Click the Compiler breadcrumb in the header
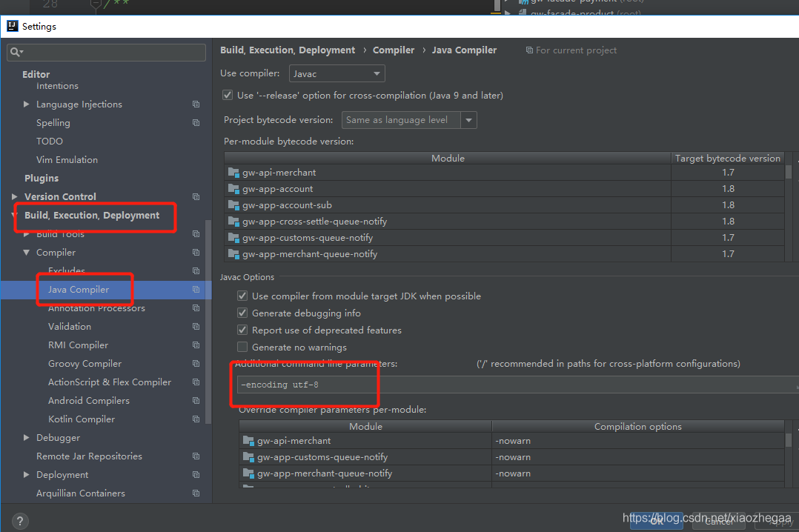The height and width of the screenshot is (532, 799). pos(394,50)
